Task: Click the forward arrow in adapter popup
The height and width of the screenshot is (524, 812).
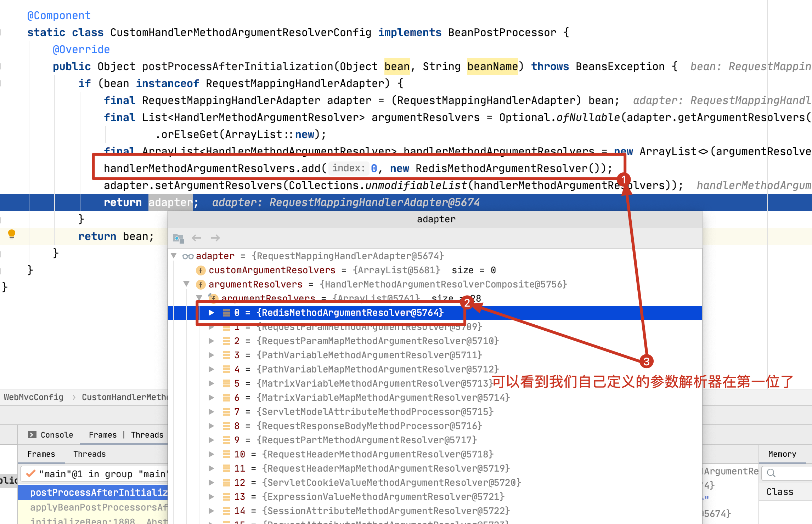Action: pyautogui.click(x=215, y=238)
